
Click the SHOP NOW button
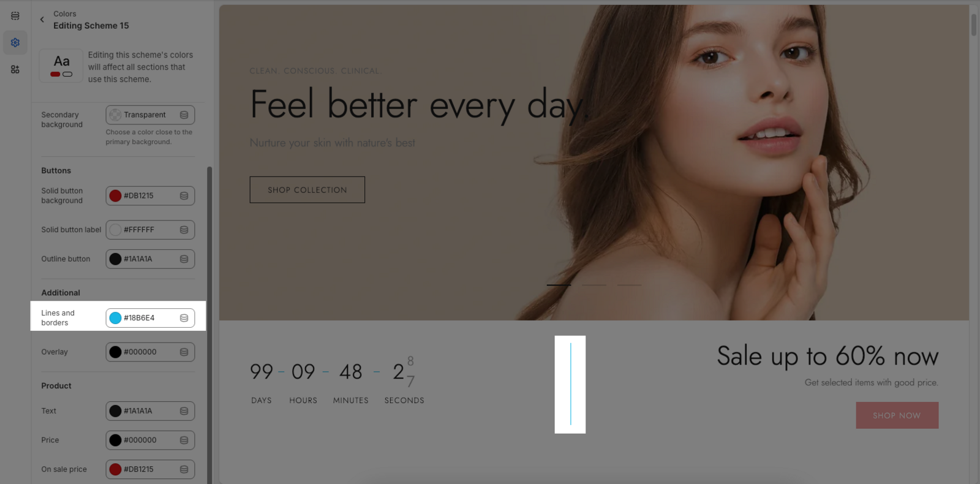[897, 415]
